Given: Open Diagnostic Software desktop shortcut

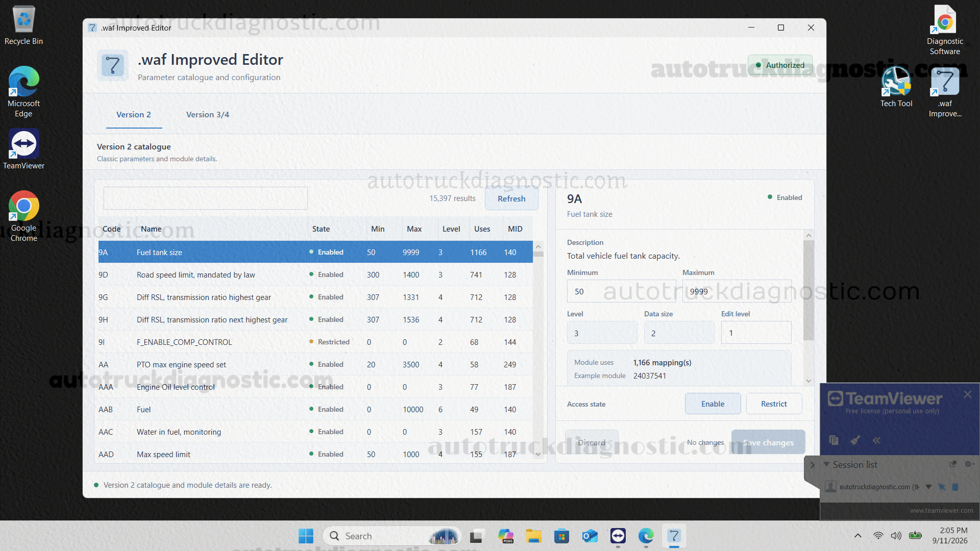Looking at the screenshot, I should click(945, 30).
